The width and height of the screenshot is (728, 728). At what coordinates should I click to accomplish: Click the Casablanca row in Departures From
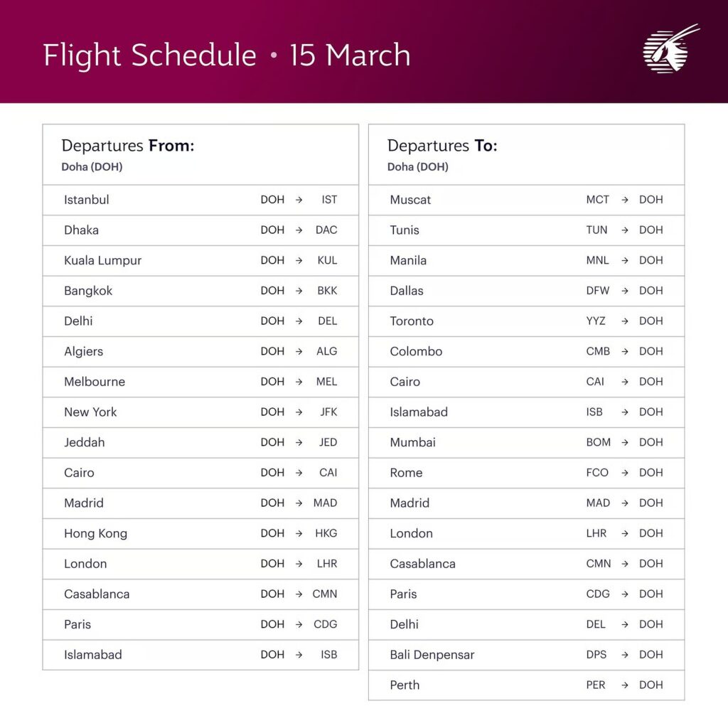click(200, 594)
